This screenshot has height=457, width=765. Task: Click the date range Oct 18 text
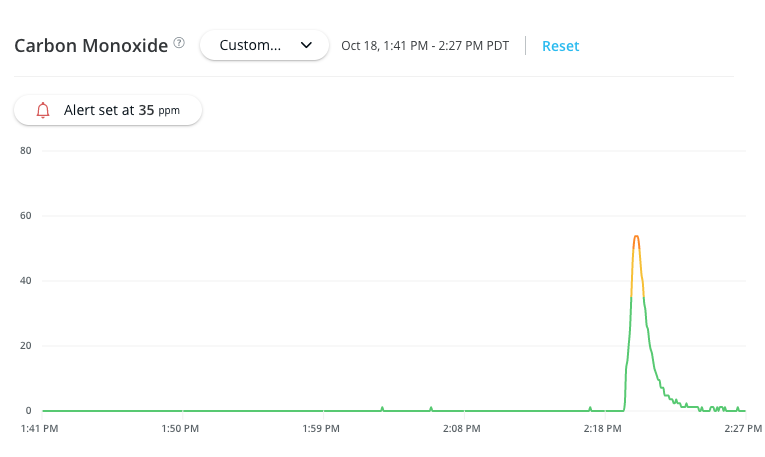tap(426, 46)
